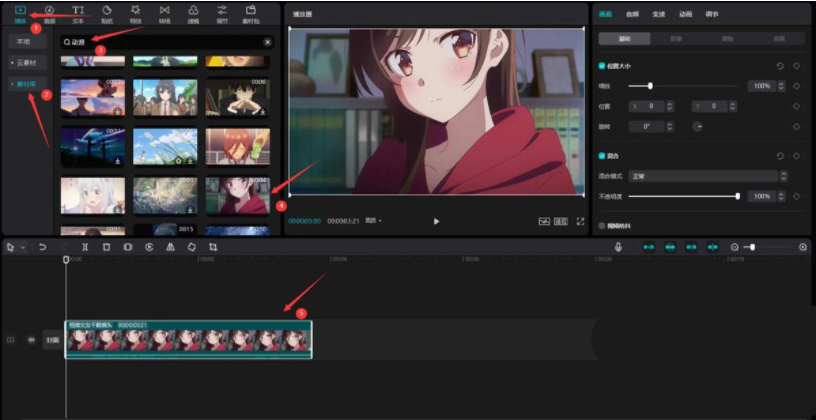Open the Text (文本) TI icon

click(78, 10)
